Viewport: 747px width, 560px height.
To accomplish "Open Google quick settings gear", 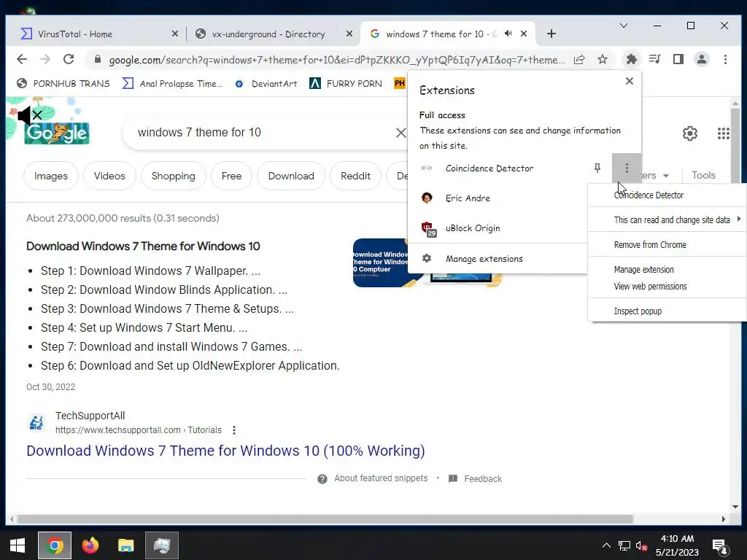I will point(690,133).
